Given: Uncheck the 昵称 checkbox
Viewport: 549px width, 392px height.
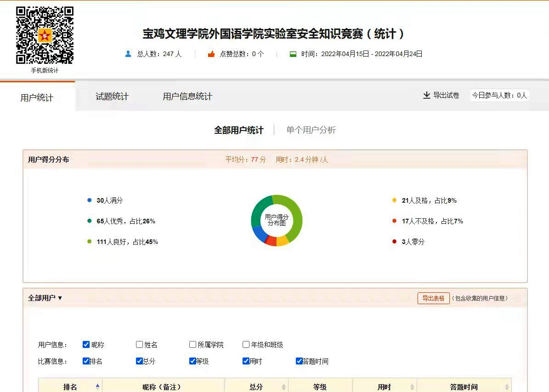Looking at the screenshot, I should 86,345.
